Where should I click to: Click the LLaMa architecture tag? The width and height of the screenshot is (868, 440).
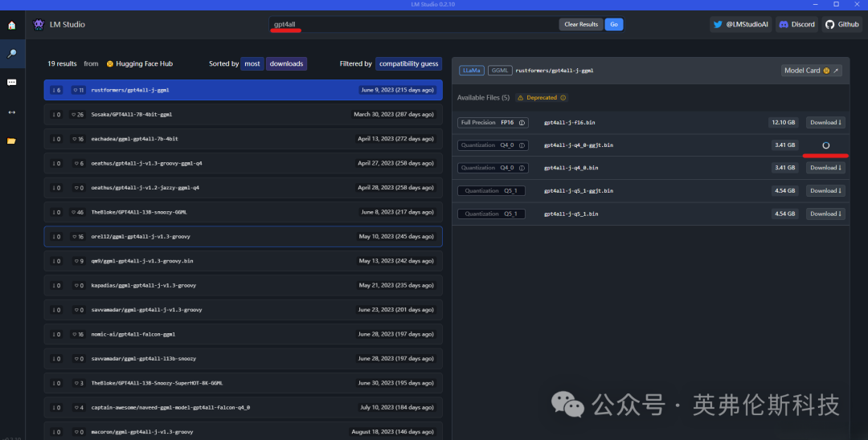coord(472,70)
